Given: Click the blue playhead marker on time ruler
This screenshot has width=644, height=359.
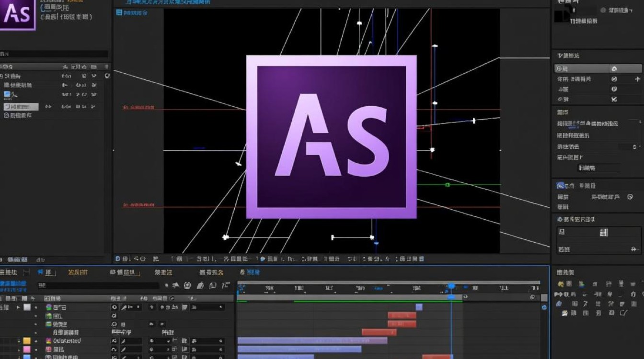Looking at the screenshot, I should click(x=451, y=286).
